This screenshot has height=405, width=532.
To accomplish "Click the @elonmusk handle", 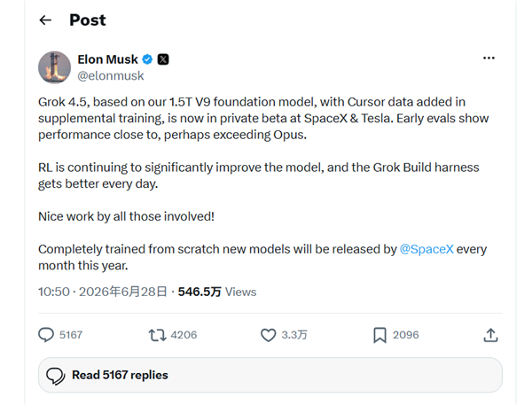I will coord(111,75).
